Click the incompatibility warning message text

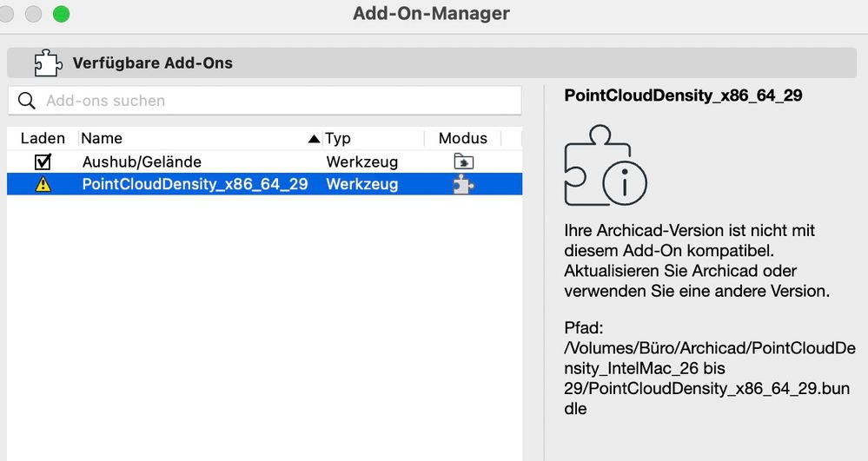(x=697, y=260)
